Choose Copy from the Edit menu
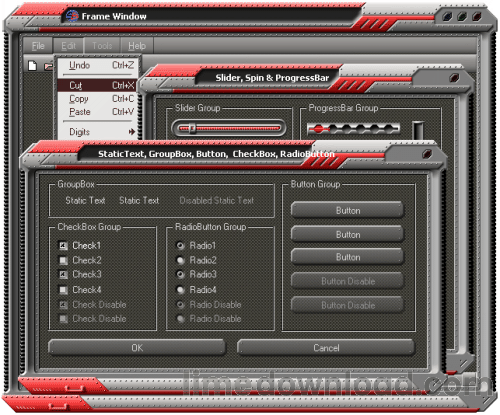The image size is (500, 415). [x=98, y=99]
